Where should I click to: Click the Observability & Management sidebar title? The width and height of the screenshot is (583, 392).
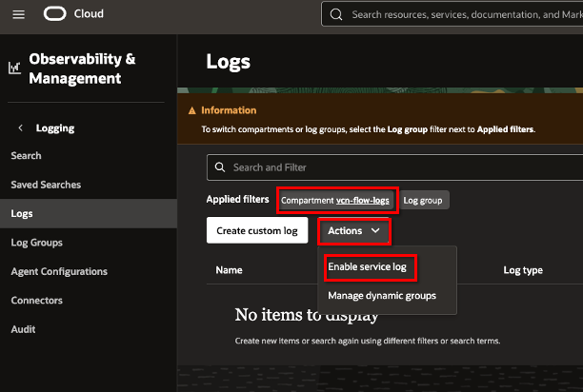[x=82, y=69]
